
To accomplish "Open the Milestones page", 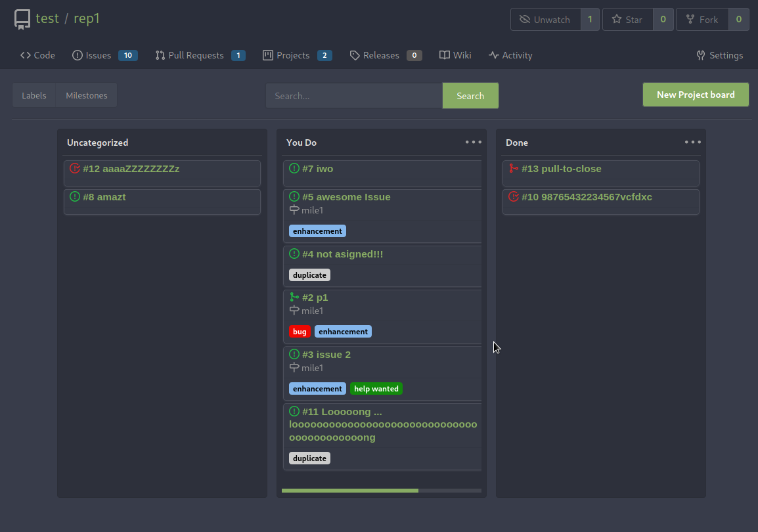I will tap(87, 95).
